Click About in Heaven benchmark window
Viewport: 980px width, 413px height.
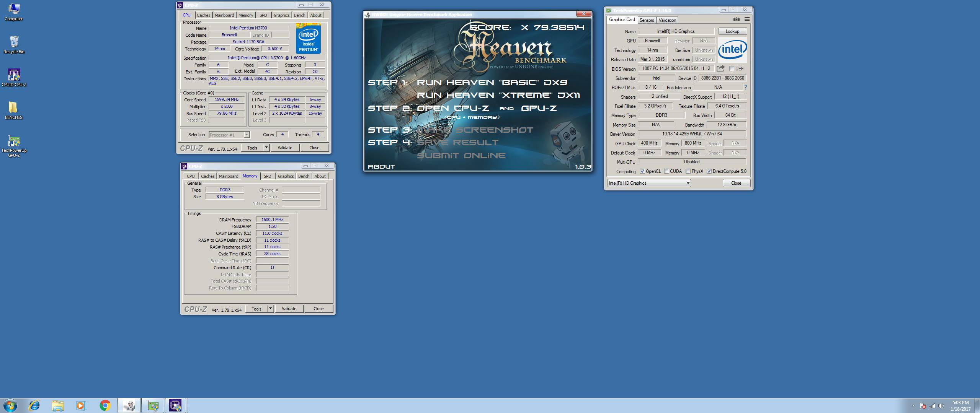(x=381, y=167)
